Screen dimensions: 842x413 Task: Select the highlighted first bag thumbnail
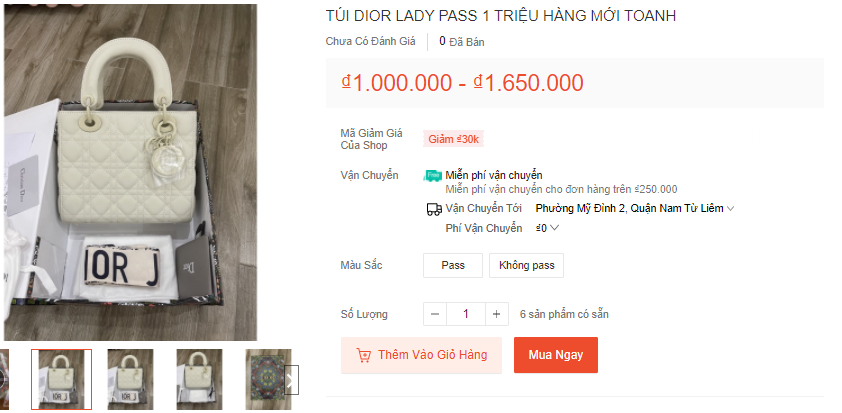coord(61,380)
